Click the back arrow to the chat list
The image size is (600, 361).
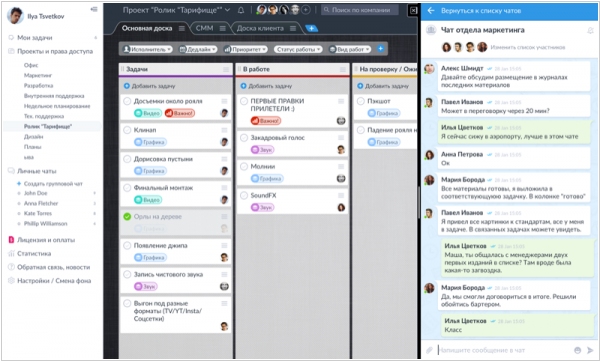pyautogui.click(x=431, y=11)
